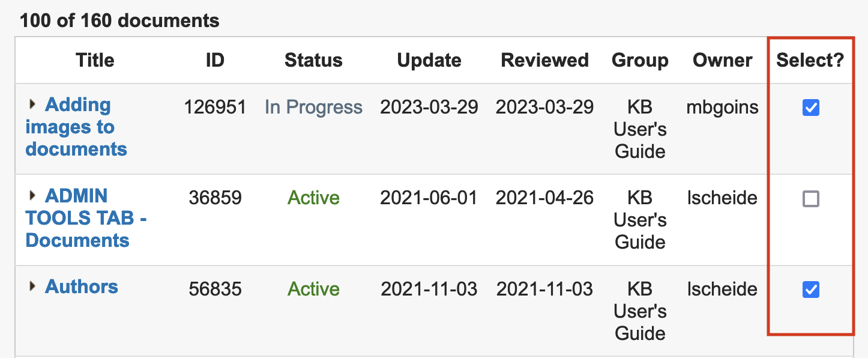
Task: Sort by the Update column header
Action: (x=429, y=60)
